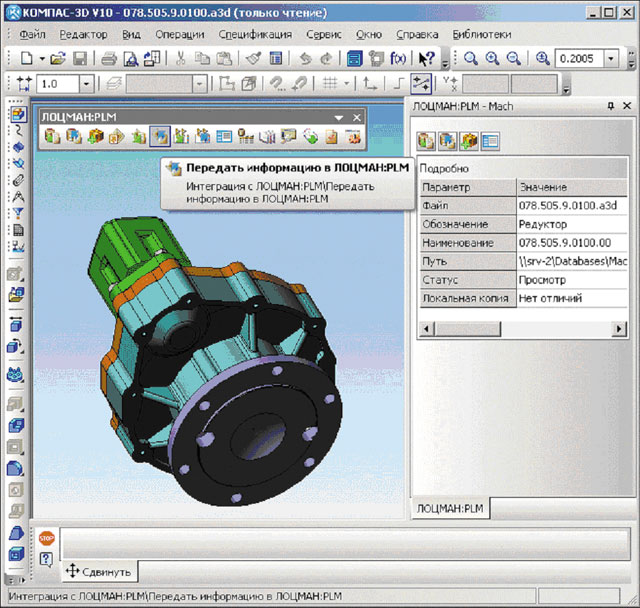Click the context help arrow-question icon
Screen dimensions: 640x608
tap(427, 58)
